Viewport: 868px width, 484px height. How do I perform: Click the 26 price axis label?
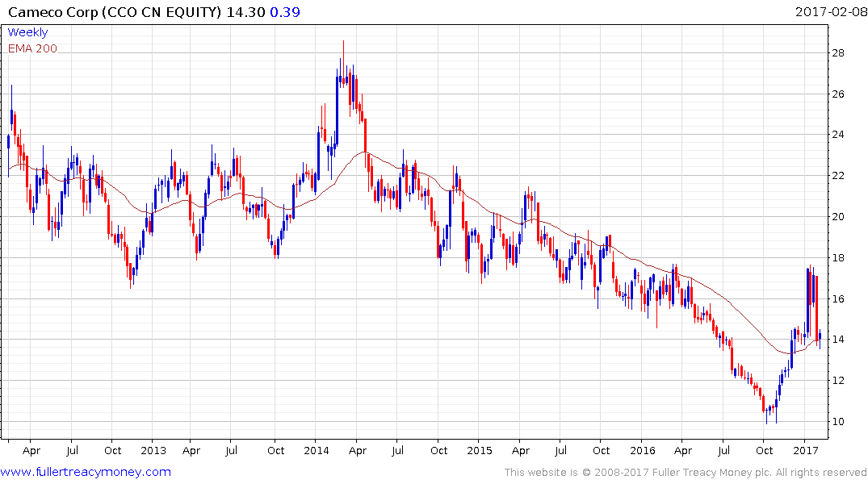(838, 94)
